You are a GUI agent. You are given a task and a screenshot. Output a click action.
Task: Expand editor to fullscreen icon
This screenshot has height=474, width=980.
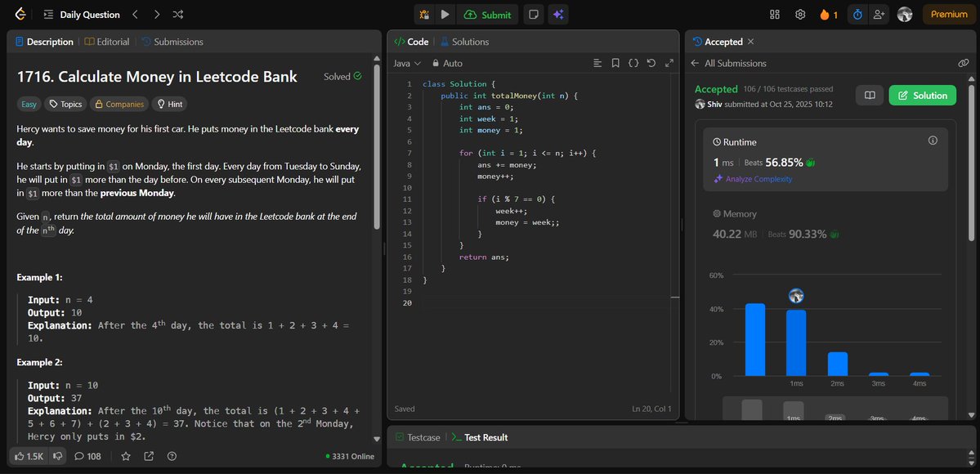tap(669, 63)
